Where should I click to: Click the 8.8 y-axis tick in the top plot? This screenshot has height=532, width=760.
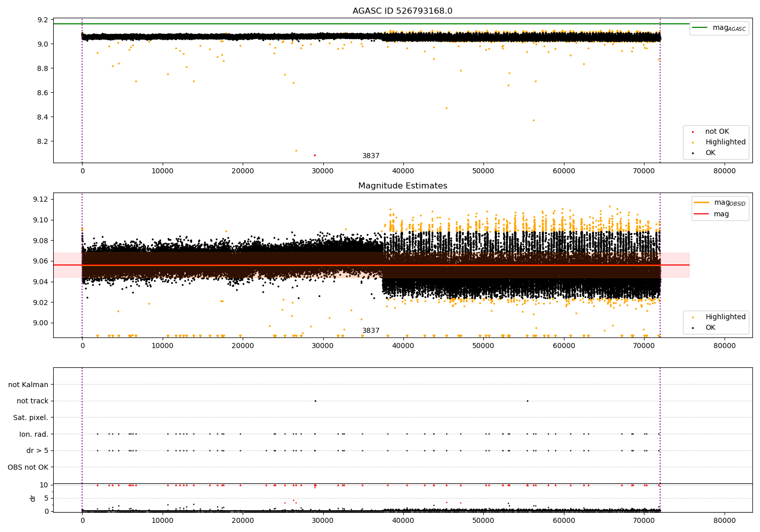click(x=43, y=68)
